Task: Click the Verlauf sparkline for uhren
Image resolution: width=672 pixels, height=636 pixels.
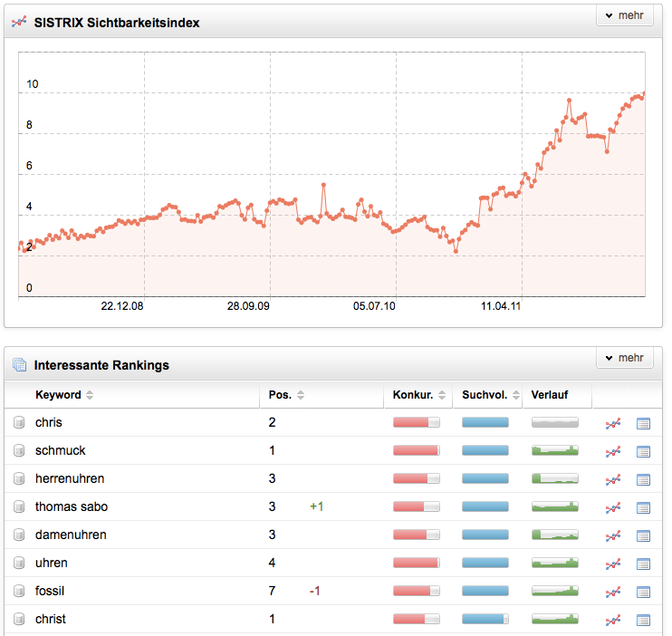Action: (554, 564)
